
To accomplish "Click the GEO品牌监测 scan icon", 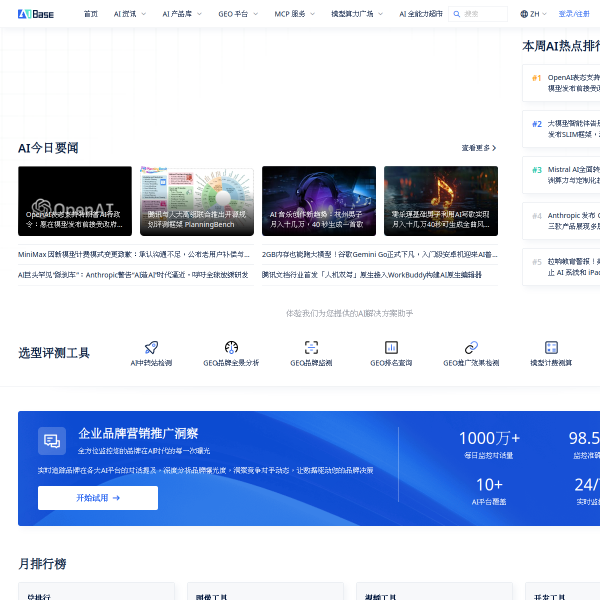I will coord(311,347).
